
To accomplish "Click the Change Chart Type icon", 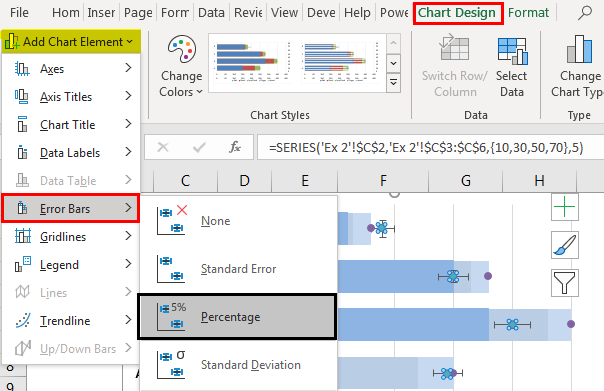I will tap(579, 49).
